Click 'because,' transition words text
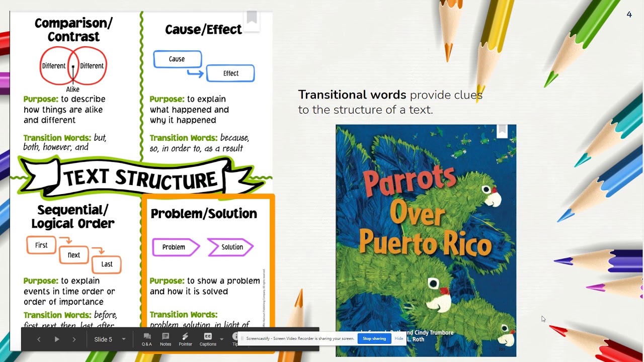The height and width of the screenshot is (362, 644). pos(235,138)
